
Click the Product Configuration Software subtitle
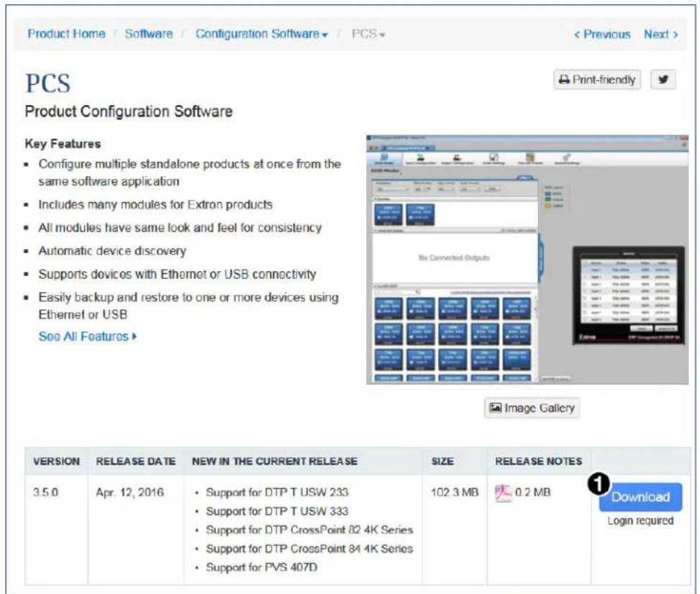(129, 111)
